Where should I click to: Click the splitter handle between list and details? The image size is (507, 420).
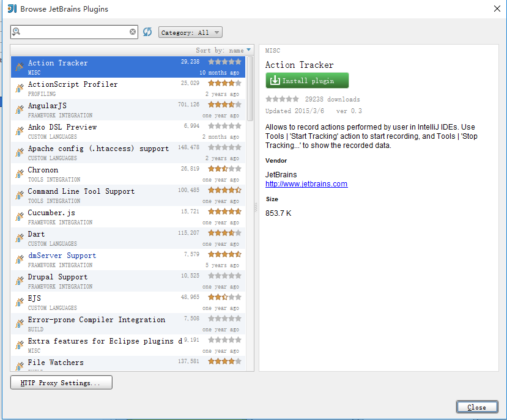(256, 207)
